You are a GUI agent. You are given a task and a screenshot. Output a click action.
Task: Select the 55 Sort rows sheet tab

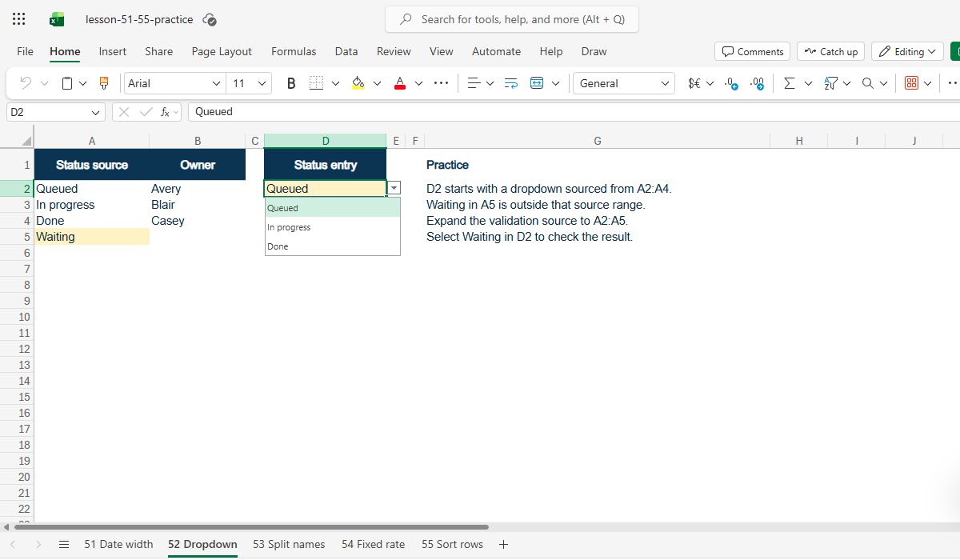coord(452,544)
